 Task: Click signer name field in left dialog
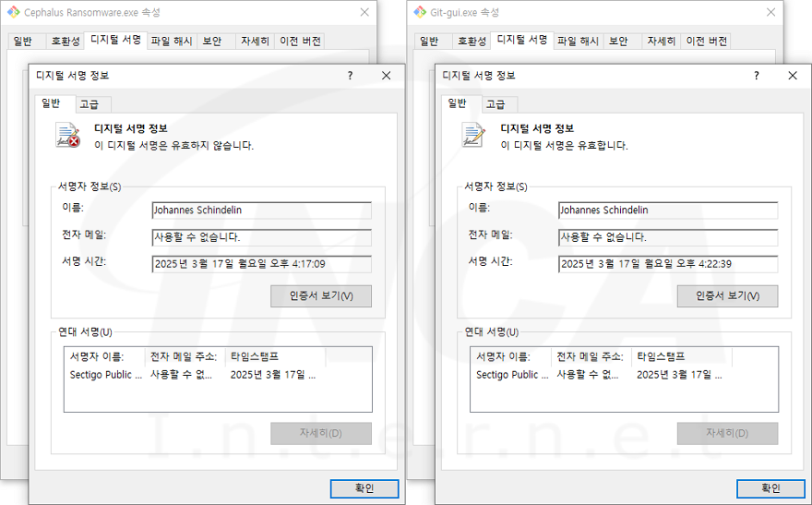click(x=261, y=210)
